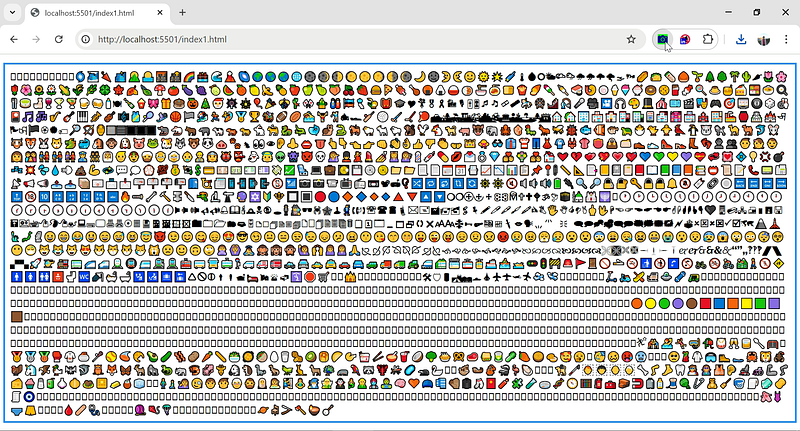Click the watermelon slice emoji
The width and height of the screenshot is (800, 431).
point(228,90)
